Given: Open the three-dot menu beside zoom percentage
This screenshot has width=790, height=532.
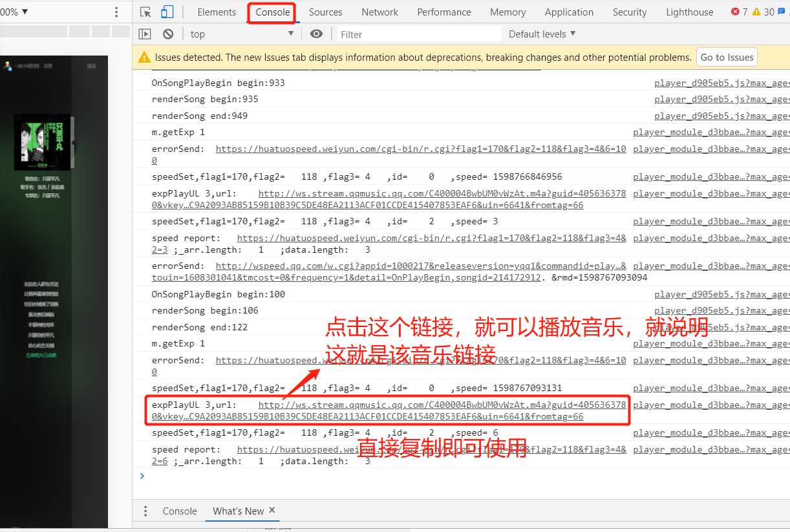Looking at the screenshot, I should [x=116, y=12].
